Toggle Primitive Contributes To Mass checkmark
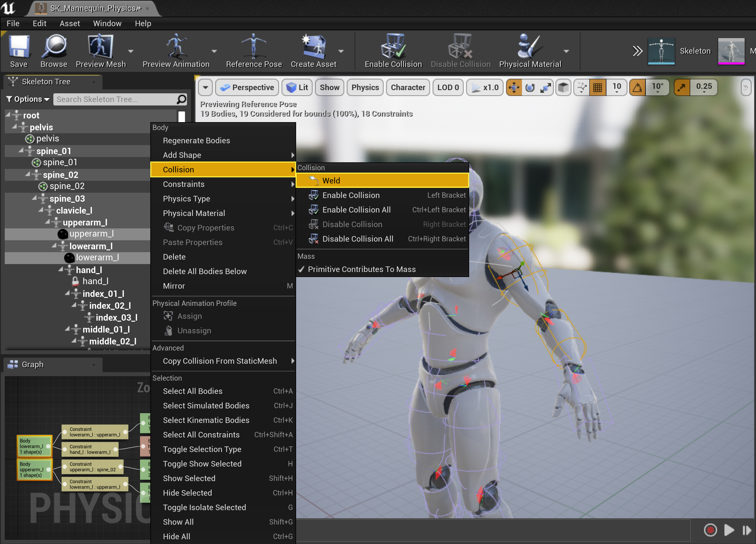 301,270
